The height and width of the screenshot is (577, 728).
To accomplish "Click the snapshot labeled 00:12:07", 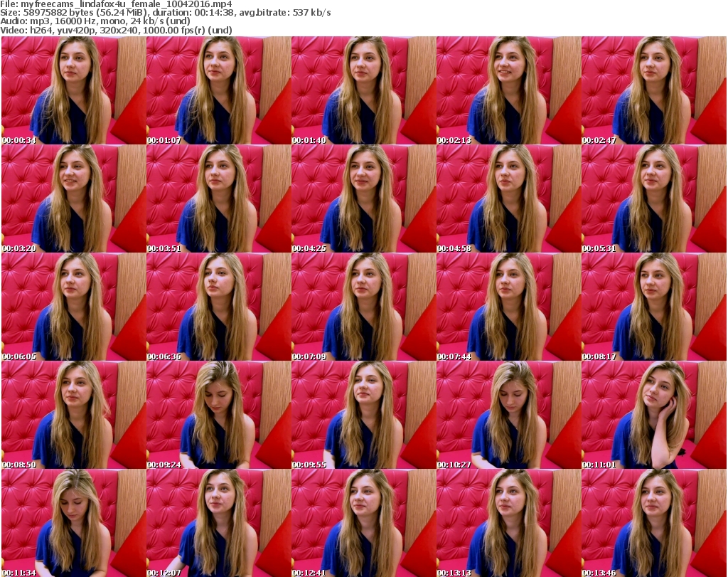I will pyautogui.click(x=219, y=523).
